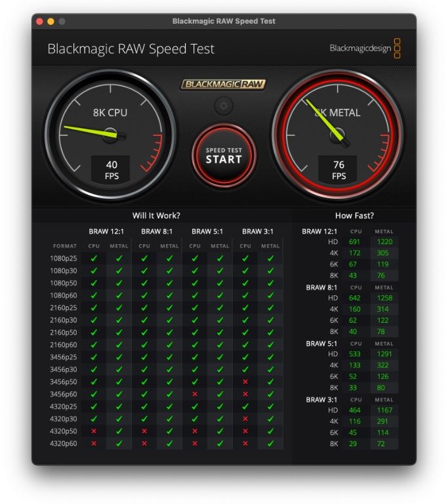The image size is (448, 504).
Task: Click red X for 3456p50 BRAW 3:1 CPU
Action: (245, 381)
